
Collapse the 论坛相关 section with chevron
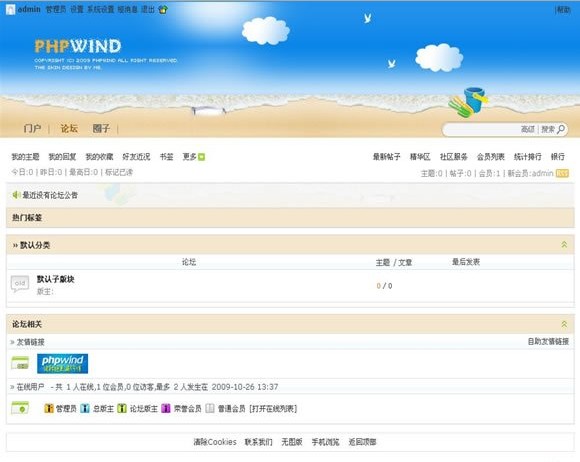pos(564,324)
